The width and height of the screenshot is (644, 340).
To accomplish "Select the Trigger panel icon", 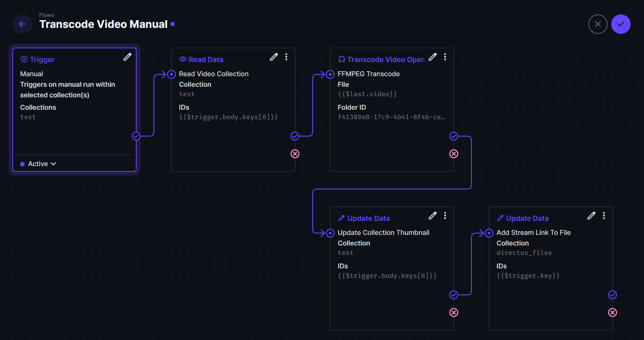I will pyautogui.click(x=24, y=59).
